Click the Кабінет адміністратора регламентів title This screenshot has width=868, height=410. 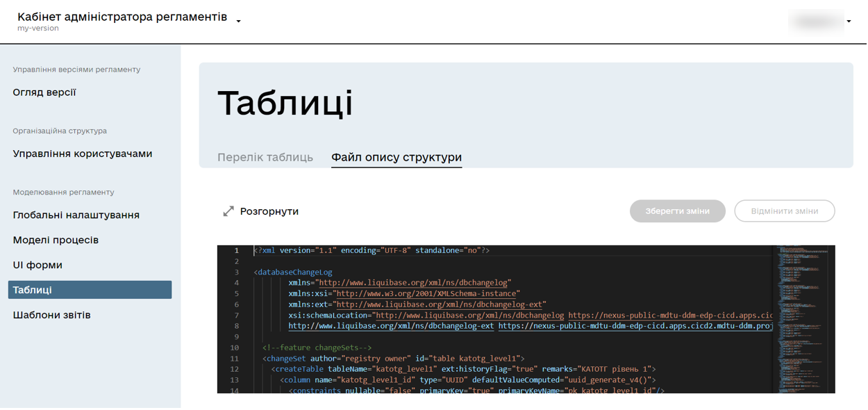coord(122,17)
